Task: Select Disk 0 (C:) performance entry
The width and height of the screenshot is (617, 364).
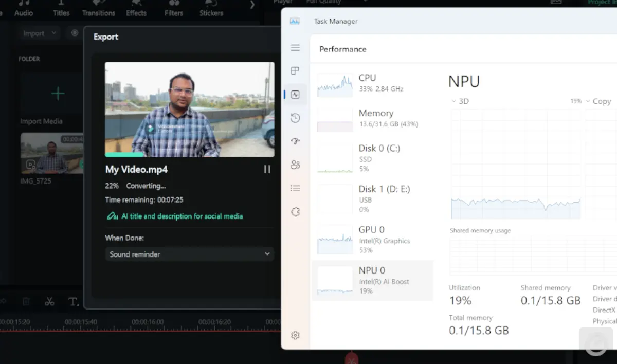Action: 373,158
